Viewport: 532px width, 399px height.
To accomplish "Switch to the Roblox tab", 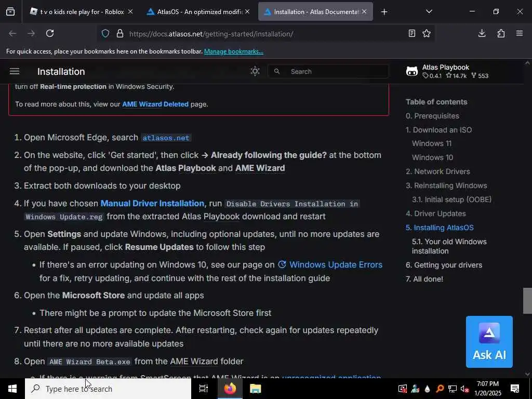I will pos(82,12).
